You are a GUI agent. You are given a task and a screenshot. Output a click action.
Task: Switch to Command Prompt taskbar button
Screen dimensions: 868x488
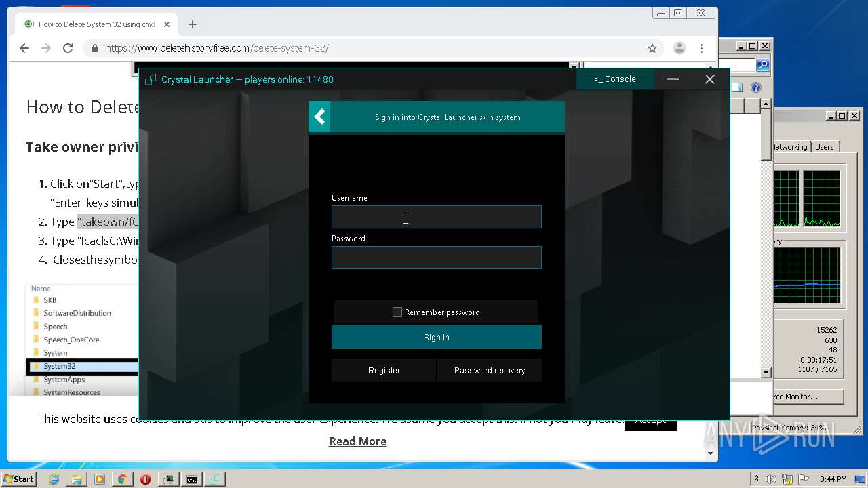coord(192,479)
